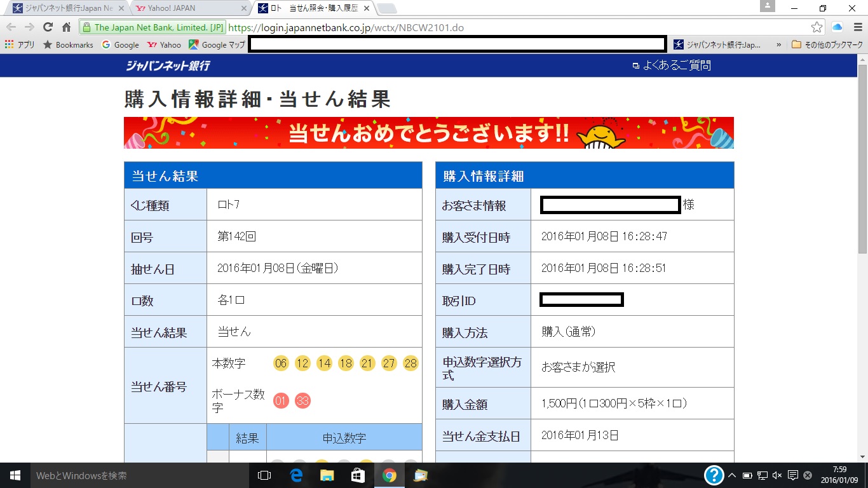
Task: Open the Windows Start menu
Action: coord(15,475)
